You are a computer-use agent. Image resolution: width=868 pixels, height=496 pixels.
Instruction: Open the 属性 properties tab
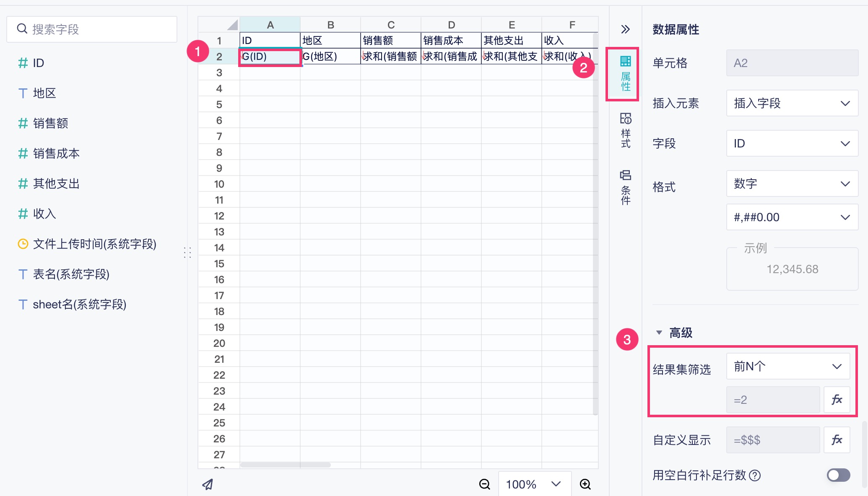pyautogui.click(x=625, y=74)
